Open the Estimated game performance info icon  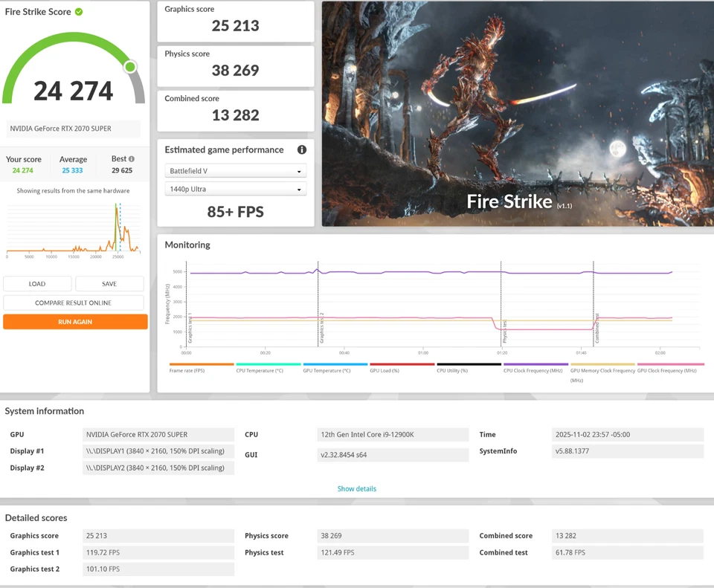(302, 149)
